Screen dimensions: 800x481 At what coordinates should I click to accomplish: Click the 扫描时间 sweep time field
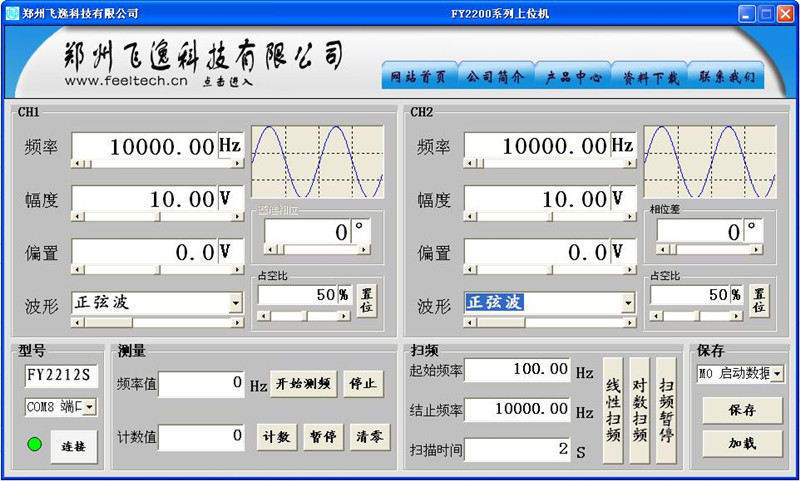point(517,449)
